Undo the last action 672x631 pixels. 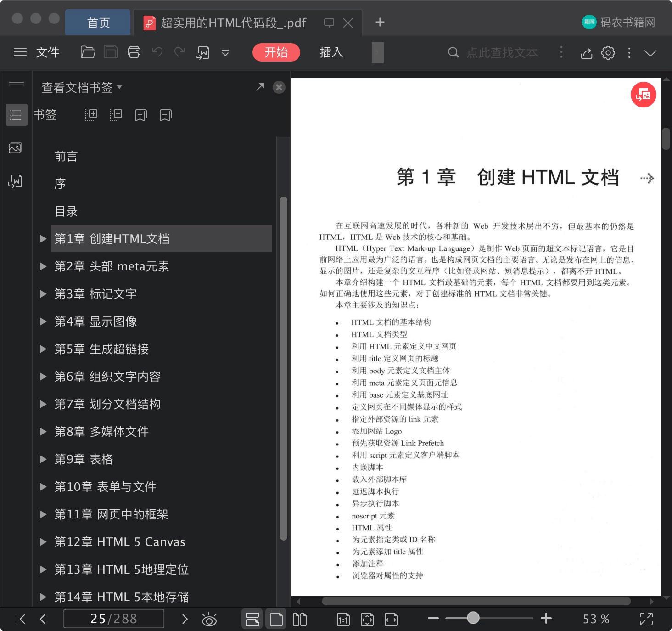click(157, 52)
